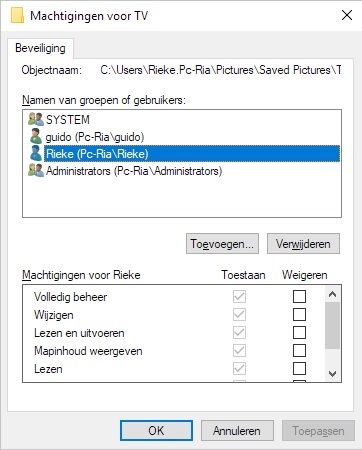Click the folder icon in title bar
This screenshot has width=362, height=450.
(17, 16)
